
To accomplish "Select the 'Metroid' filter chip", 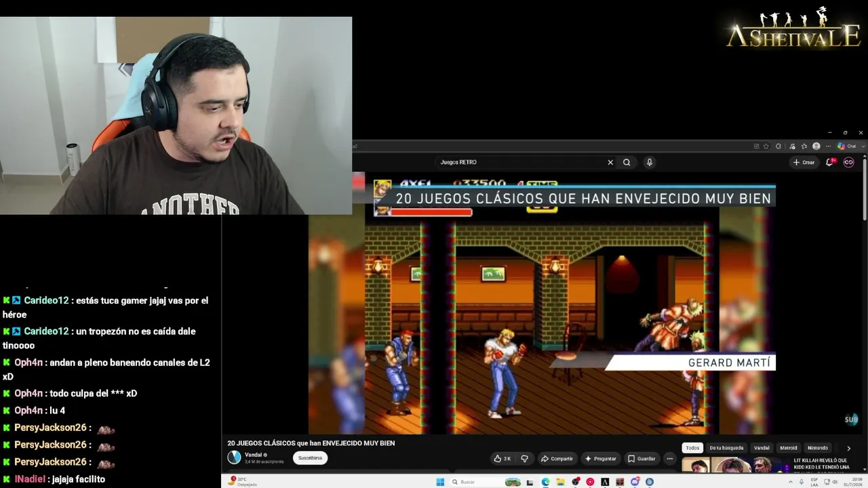I will (789, 448).
